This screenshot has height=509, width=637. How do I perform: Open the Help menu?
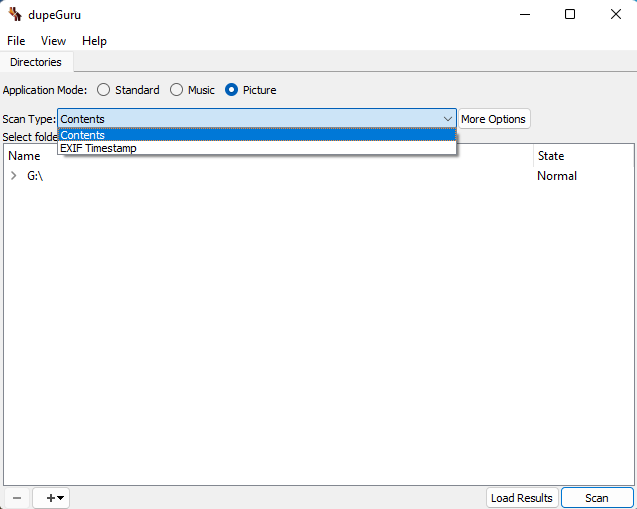tap(94, 41)
